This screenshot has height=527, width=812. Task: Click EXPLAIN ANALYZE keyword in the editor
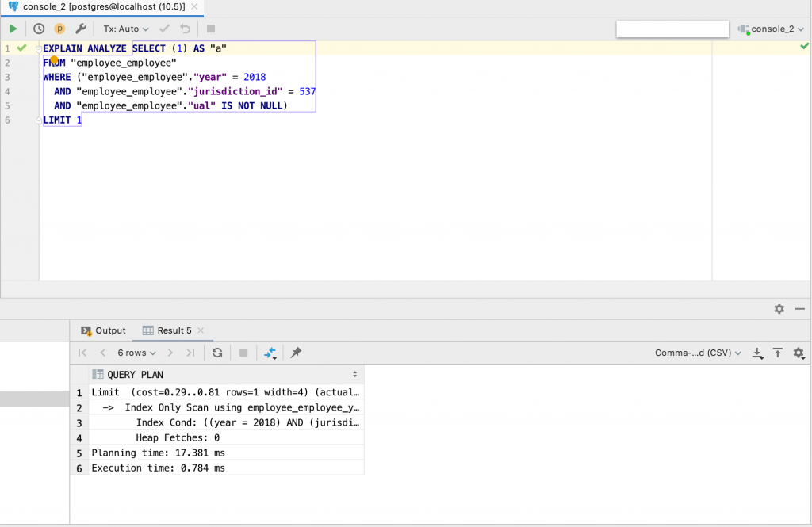[85, 48]
